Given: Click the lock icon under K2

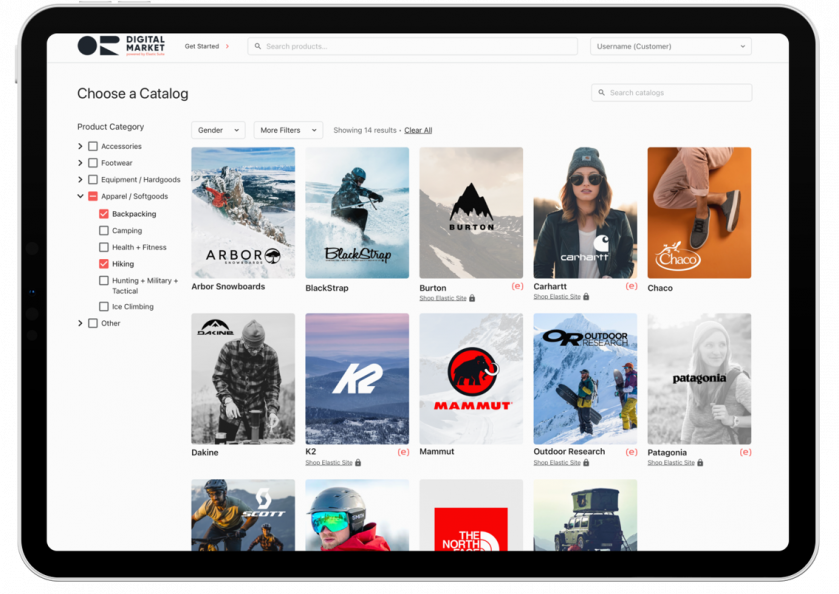Looking at the screenshot, I should tap(358, 462).
